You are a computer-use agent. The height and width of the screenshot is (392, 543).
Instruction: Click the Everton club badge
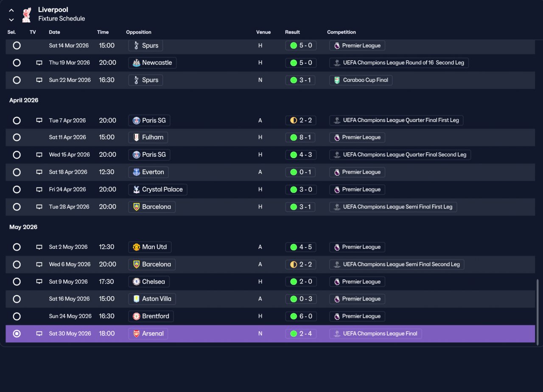(x=136, y=172)
